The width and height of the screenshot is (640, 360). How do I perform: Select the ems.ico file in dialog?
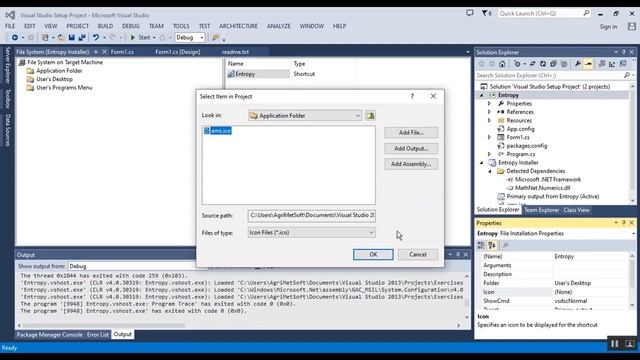click(x=218, y=131)
